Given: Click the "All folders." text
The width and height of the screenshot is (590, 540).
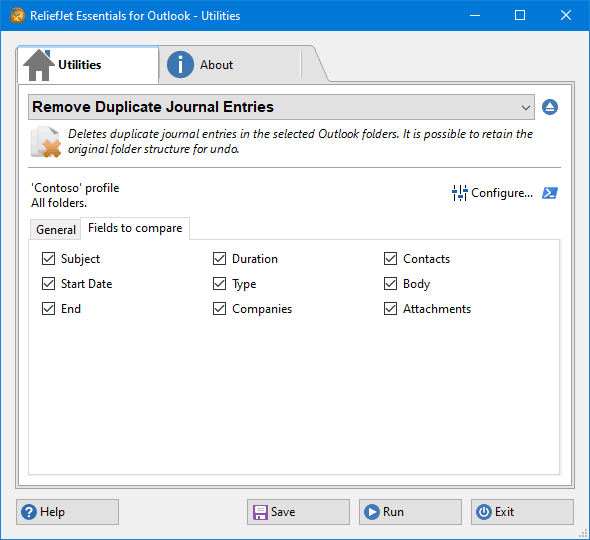Looking at the screenshot, I should click(x=59, y=203).
